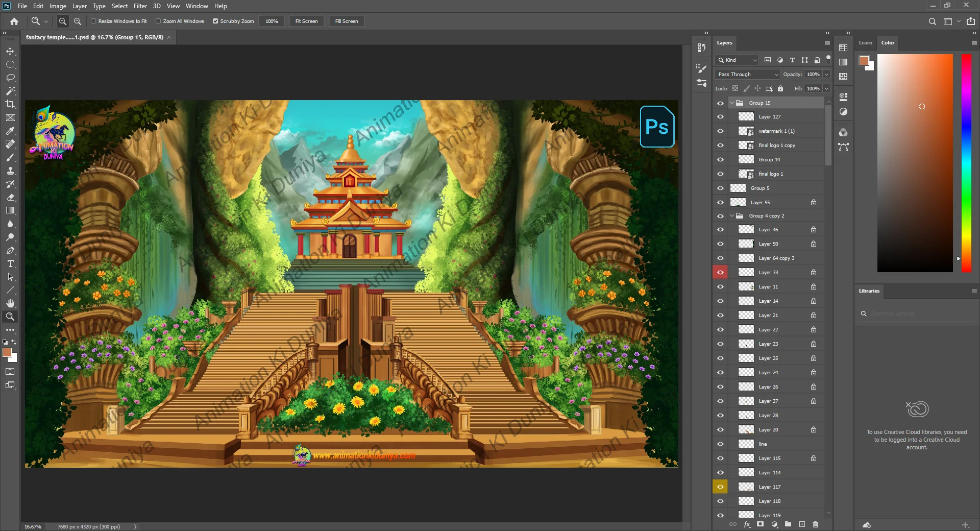Viewport: 980px width, 531px height.
Task: Hide Layer 127 using its eye icon
Action: coord(720,117)
